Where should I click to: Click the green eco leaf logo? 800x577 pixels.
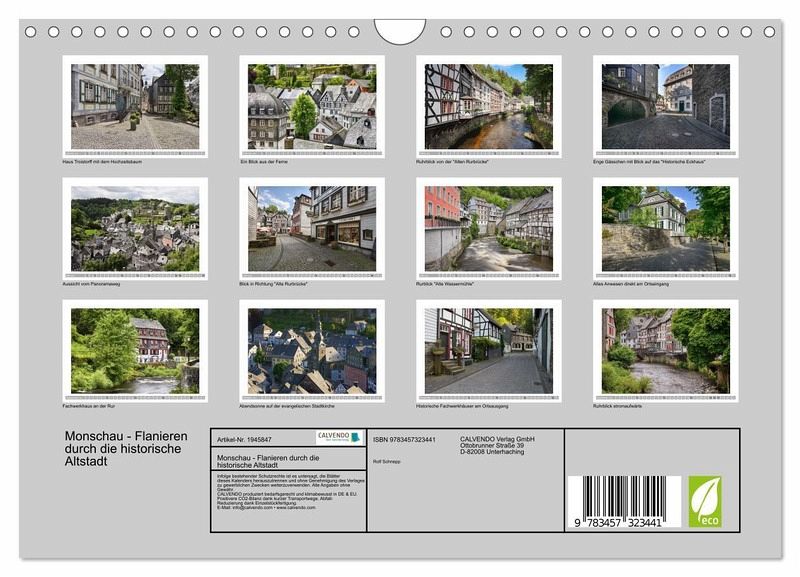704,501
